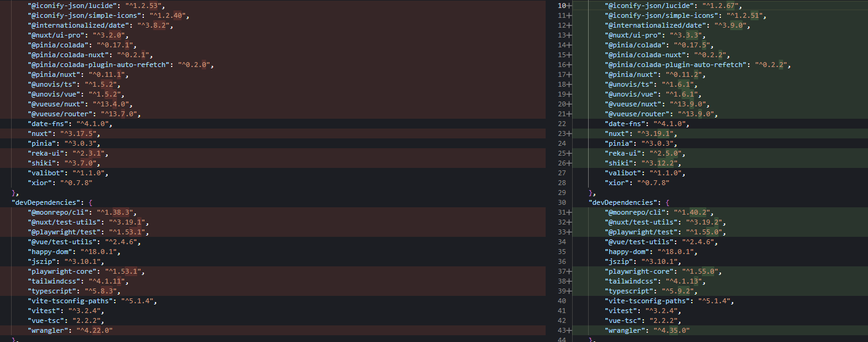This screenshot has width=868, height=342.
Task: Select line number 27 in the gutter
Action: tap(561, 173)
